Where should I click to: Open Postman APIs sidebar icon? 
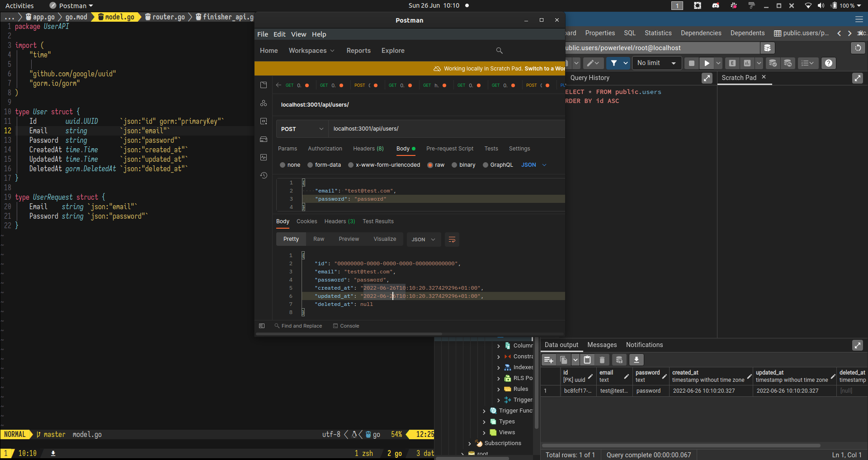[264, 103]
